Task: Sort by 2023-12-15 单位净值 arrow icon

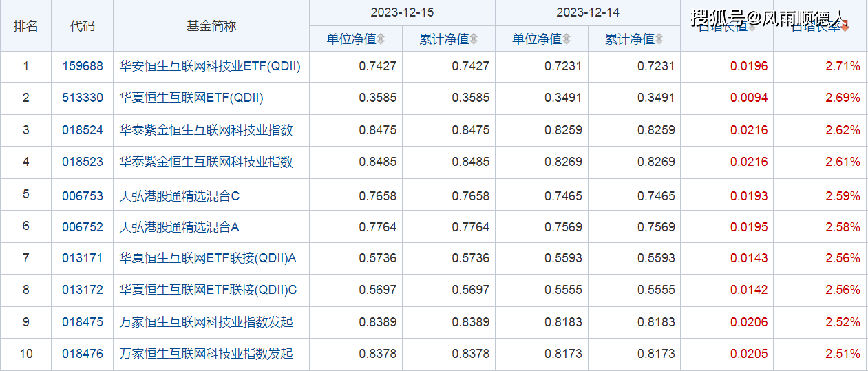Action: point(381,39)
